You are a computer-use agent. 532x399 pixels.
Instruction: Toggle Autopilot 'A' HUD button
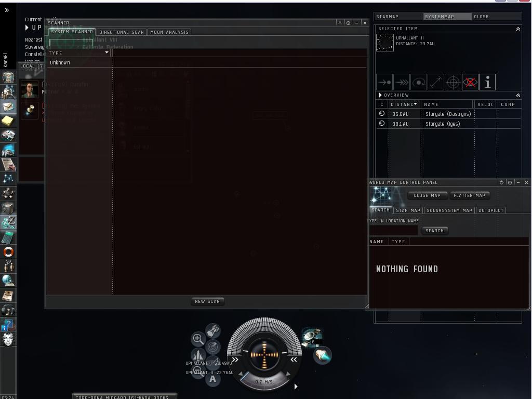pos(212,379)
